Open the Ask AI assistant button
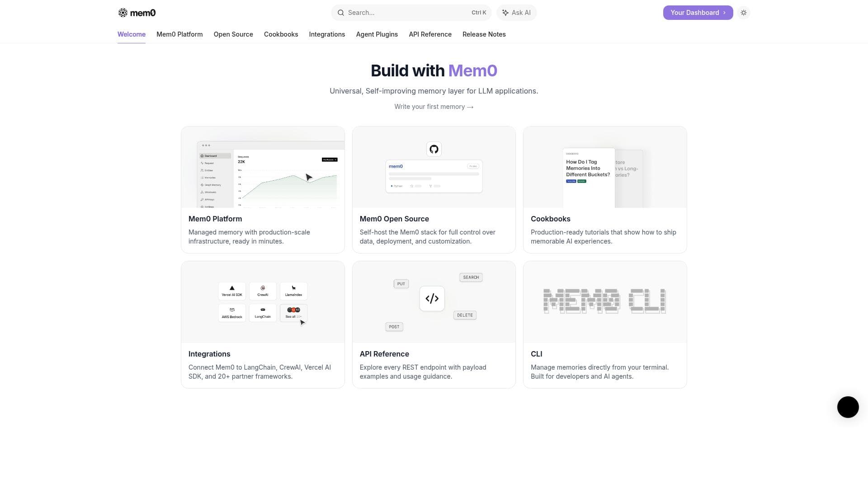868x488 pixels. click(x=516, y=13)
